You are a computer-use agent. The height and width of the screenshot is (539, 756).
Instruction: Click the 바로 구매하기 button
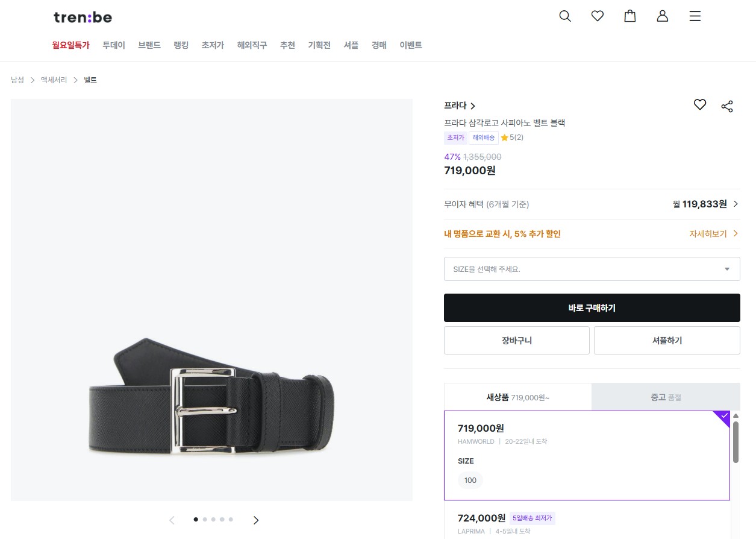point(592,308)
